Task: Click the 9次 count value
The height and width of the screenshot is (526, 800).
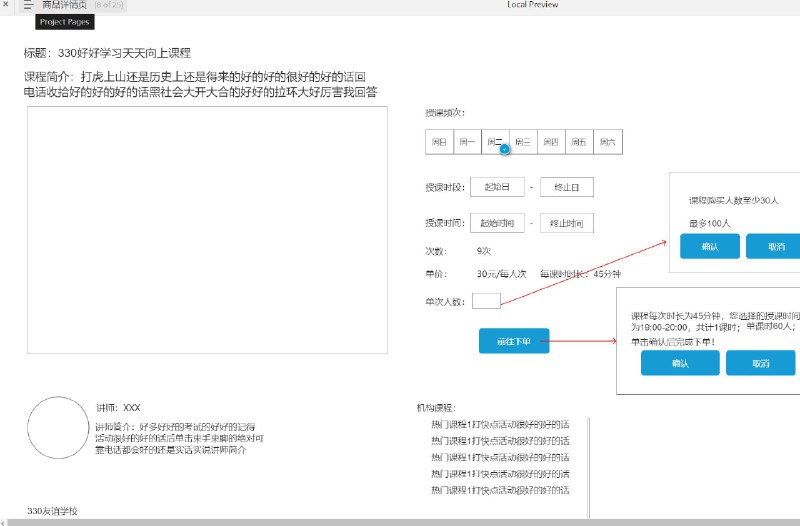Action: pyautogui.click(x=484, y=251)
